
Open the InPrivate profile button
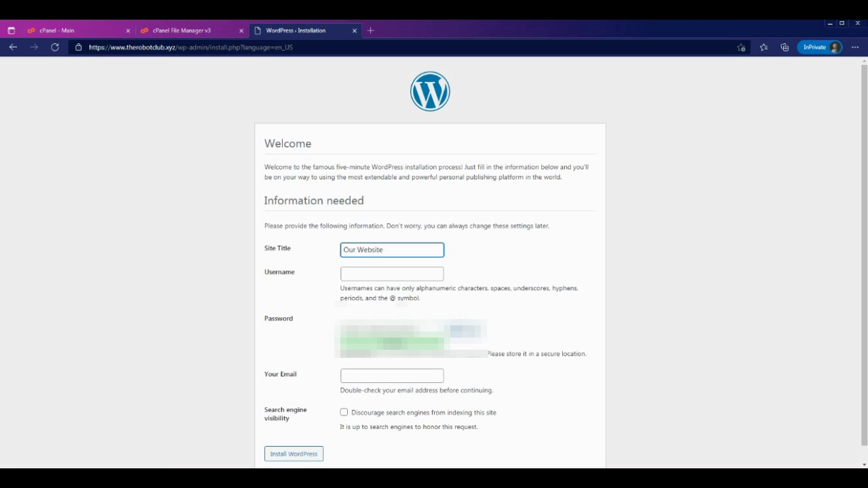[x=821, y=47]
